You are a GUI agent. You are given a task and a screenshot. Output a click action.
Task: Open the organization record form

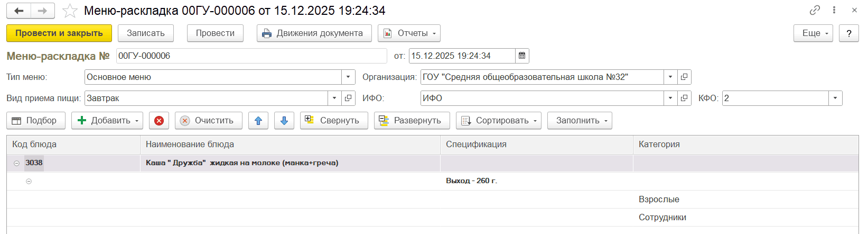[684, 77]
